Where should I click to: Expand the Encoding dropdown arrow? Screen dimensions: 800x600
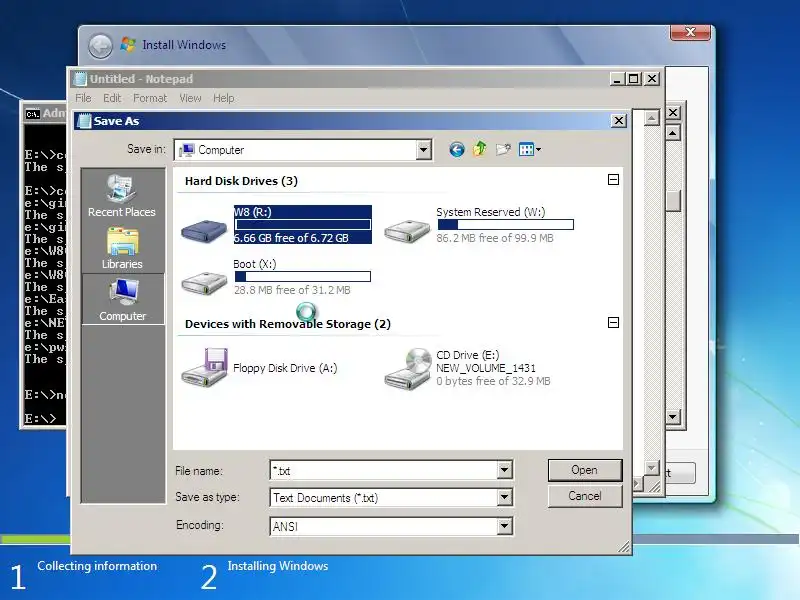click(504, 526)
